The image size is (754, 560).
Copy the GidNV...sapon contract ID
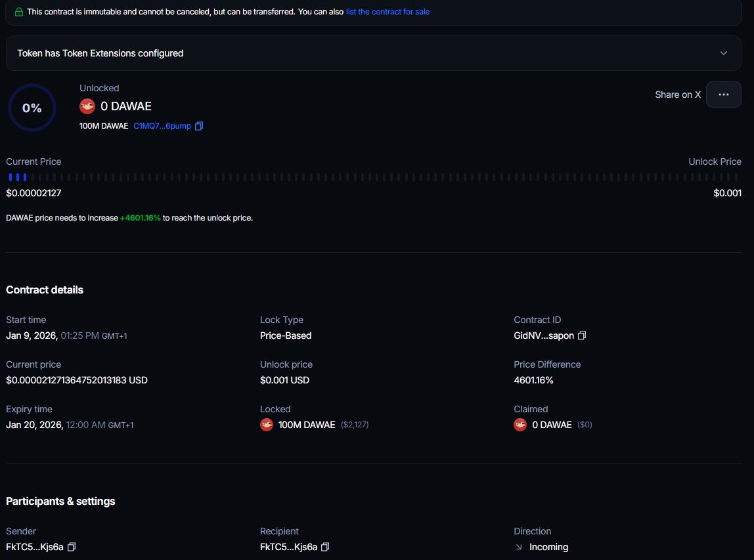pyautogui.click(x=582, y=335)
